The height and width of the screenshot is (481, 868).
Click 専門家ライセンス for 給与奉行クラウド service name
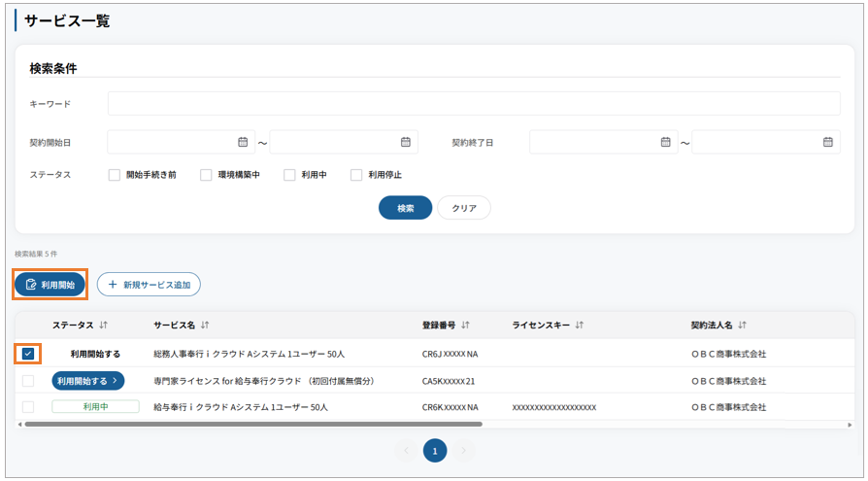point(264,381)
